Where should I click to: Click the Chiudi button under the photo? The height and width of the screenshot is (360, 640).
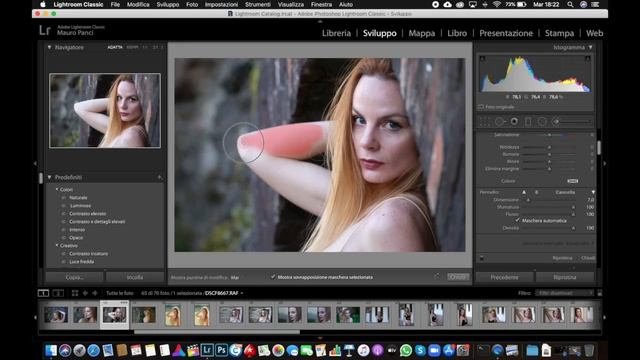(458, 277)
